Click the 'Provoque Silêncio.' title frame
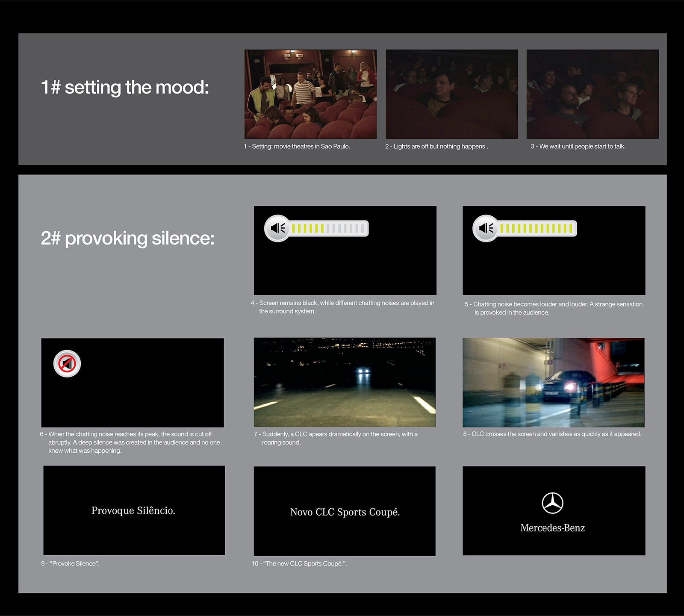The height and width of the screenshot is (616, 684). pos(134,510)
